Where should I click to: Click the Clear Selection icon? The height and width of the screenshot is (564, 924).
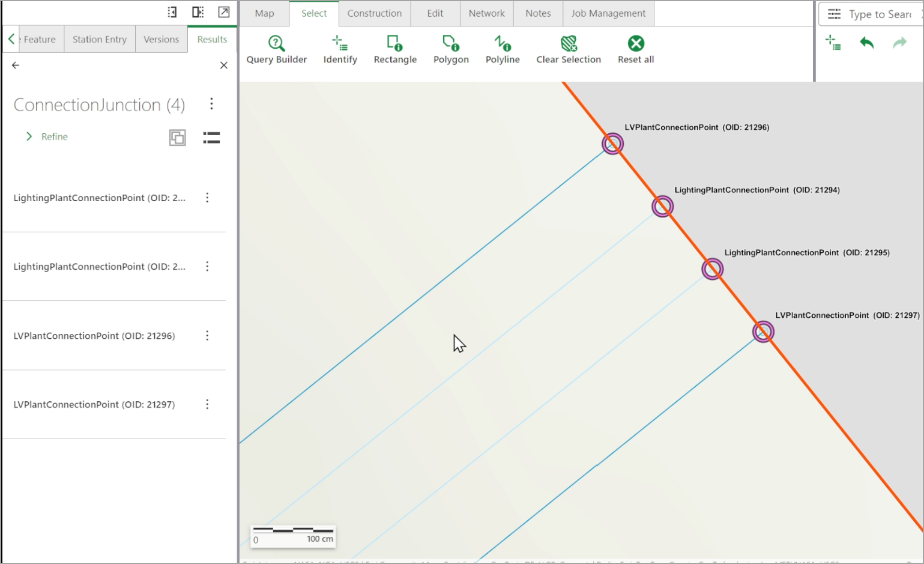click(x=569, y=43)
